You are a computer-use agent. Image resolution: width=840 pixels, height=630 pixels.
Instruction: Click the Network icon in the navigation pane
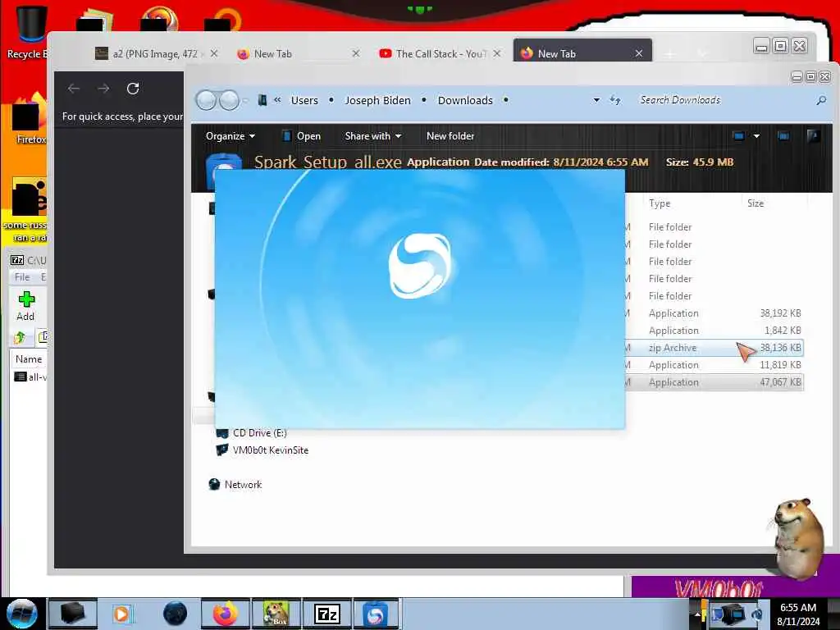click(214, 484)
